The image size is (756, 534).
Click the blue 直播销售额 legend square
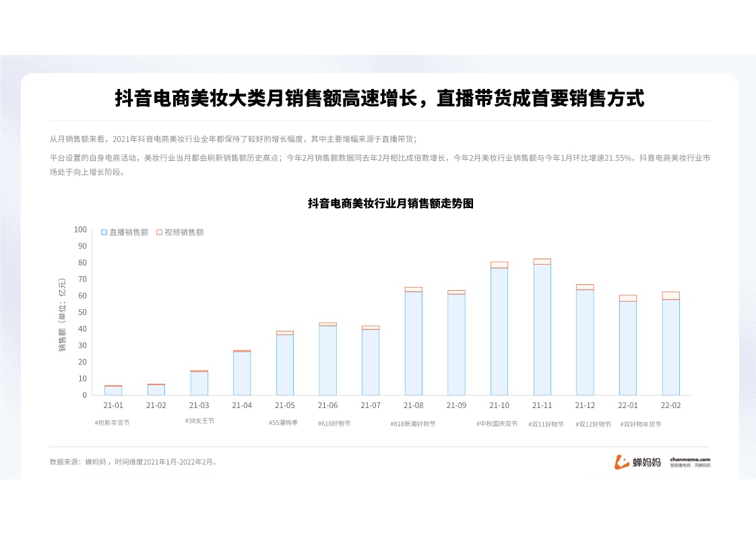[x=104, y=232]
